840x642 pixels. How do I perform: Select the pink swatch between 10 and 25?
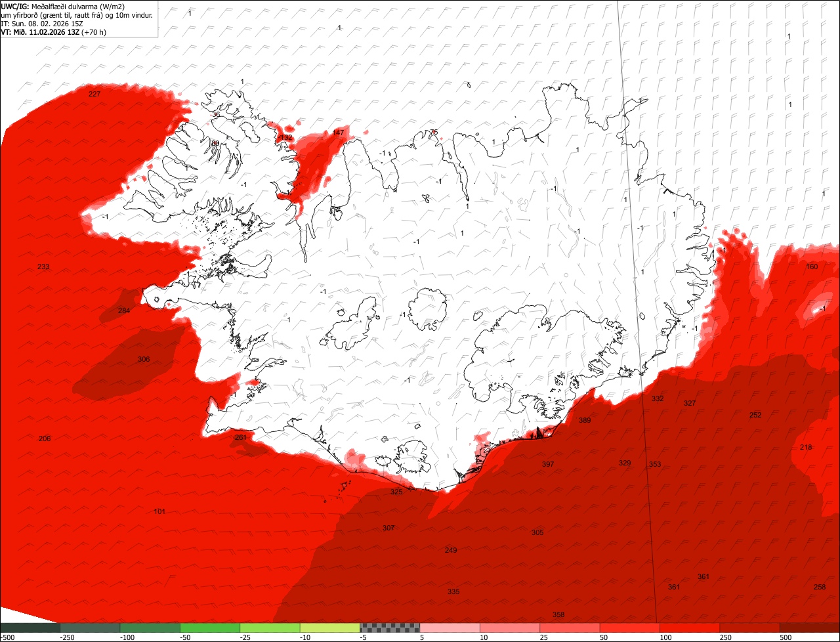510,628
